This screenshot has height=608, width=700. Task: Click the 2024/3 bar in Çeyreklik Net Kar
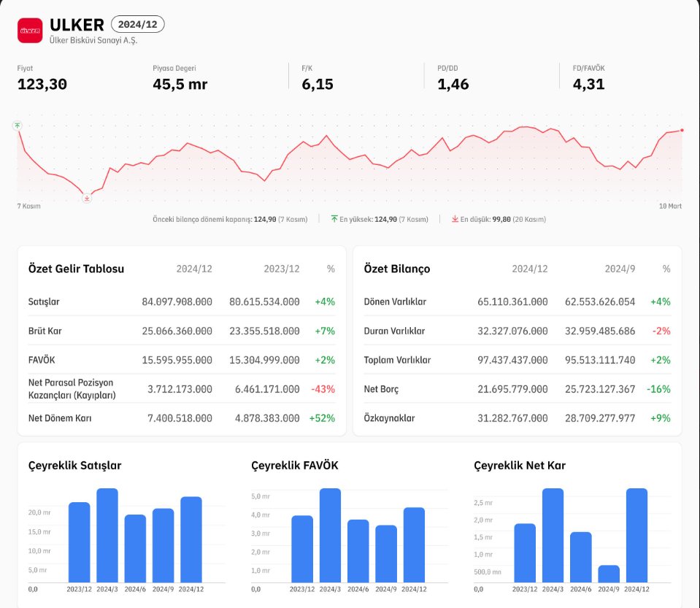point(553,535)
